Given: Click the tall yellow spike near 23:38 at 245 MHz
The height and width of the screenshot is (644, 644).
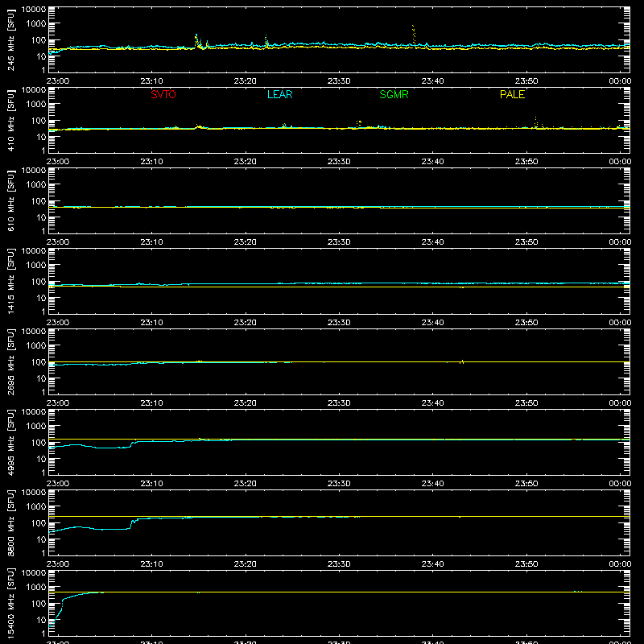Looking at the screenshot, I should (414, 35).
